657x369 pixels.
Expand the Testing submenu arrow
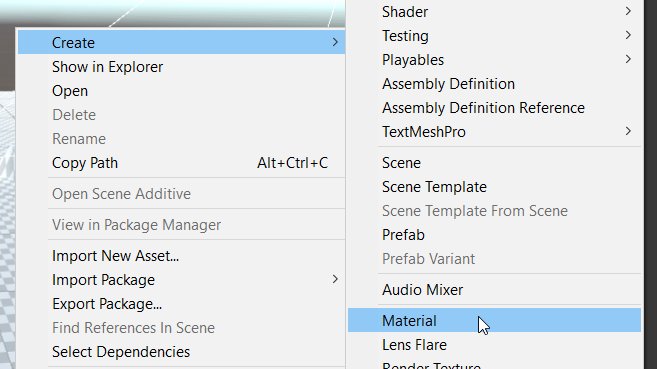(x=628, y=35)
